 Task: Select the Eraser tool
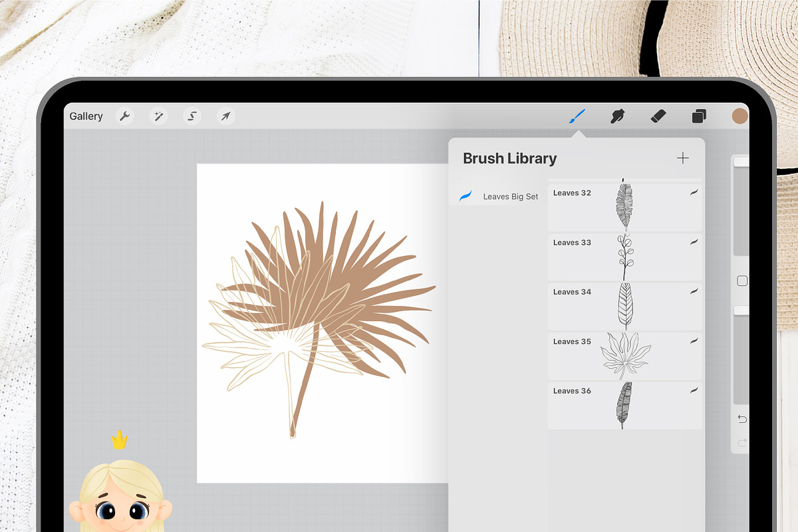658,117
